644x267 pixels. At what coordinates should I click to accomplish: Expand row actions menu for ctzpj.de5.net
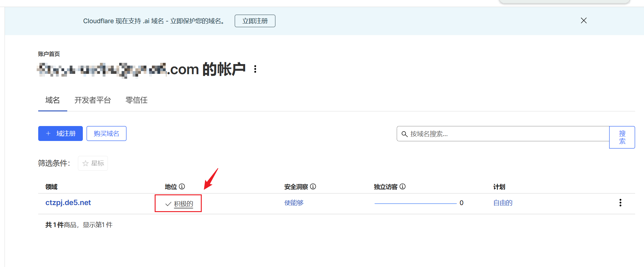(x=620, y=203)
